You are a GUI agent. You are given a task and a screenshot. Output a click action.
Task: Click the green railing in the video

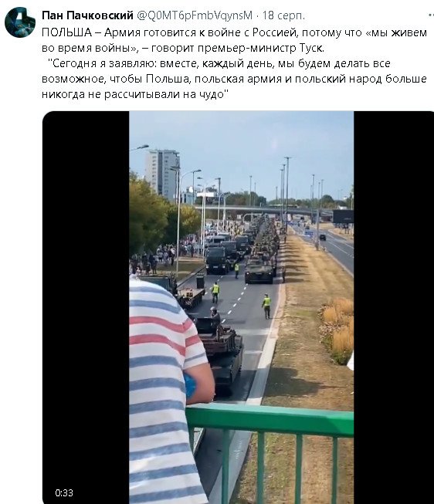coord(270,450)
